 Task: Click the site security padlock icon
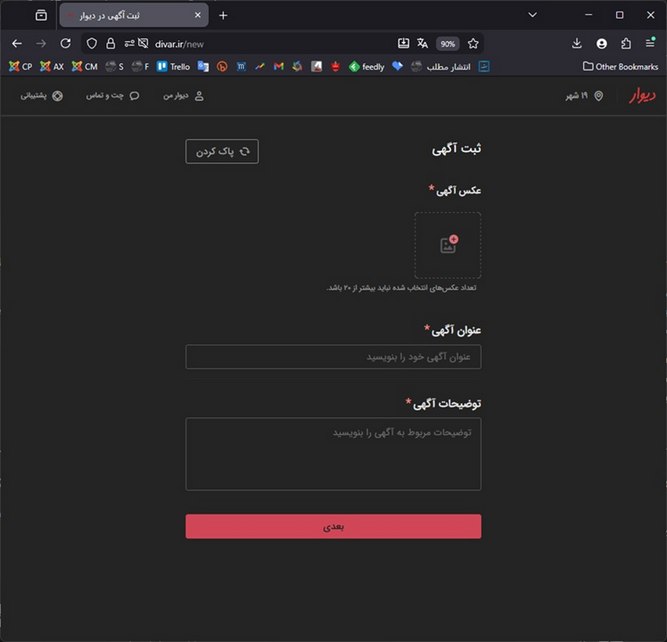[111, 43]
